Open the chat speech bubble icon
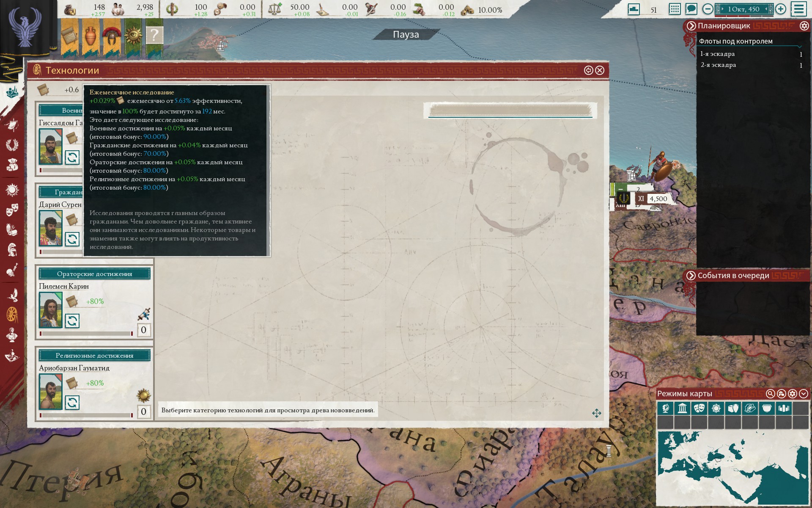Viewport: 812px width, 508px height. pos(691,9)
